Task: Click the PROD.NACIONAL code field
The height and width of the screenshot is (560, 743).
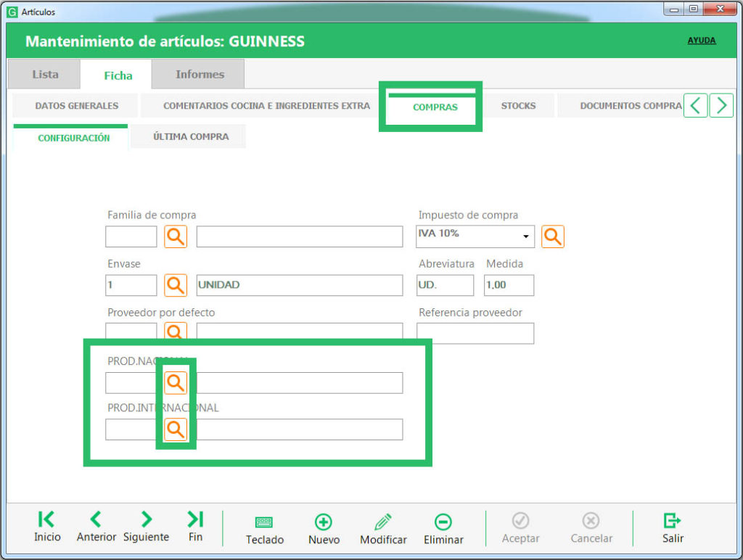Action: [131, 383]
